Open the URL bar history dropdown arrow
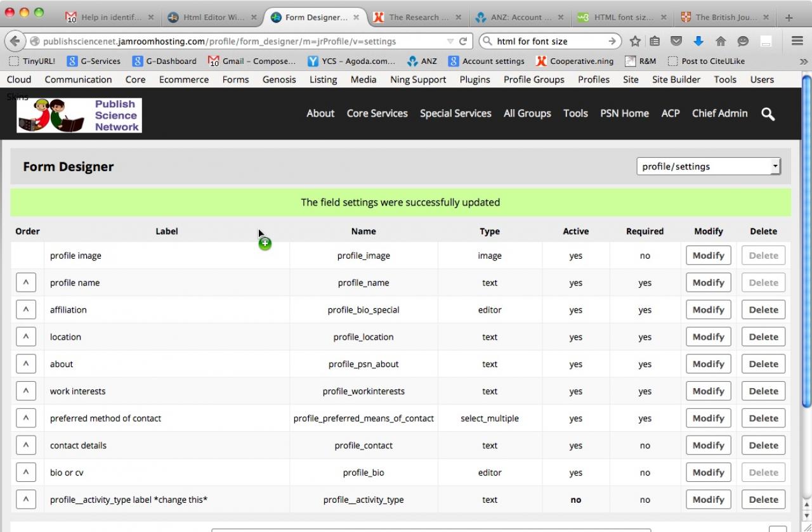The width and height of the screenshot is (812, 532). [450, 41]
